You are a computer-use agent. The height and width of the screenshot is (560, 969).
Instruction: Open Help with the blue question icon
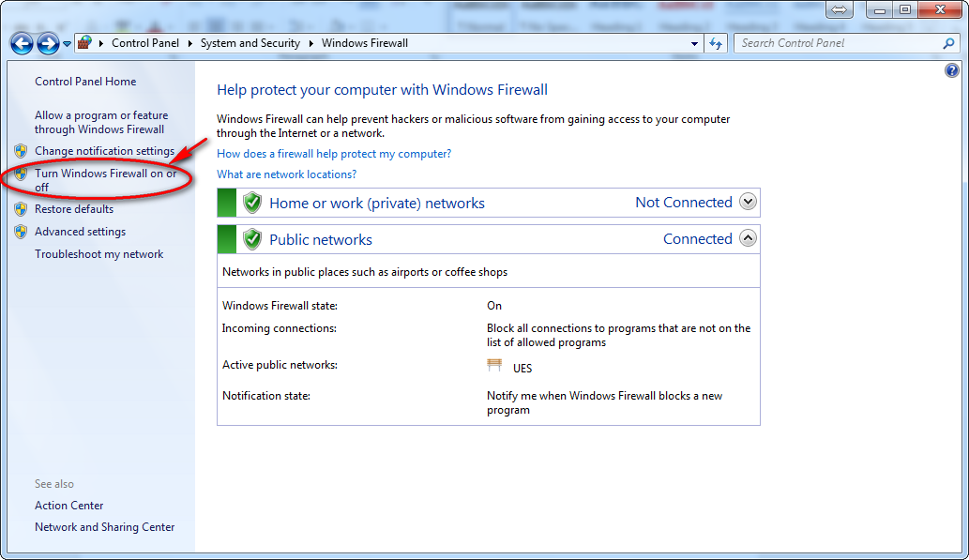coord(952,70)
